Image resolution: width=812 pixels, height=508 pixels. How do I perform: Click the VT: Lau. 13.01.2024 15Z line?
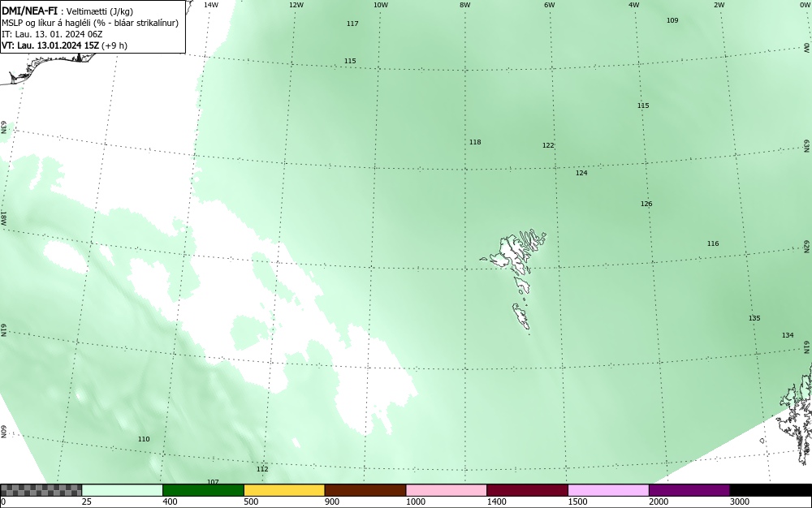[x=65, y=45]
